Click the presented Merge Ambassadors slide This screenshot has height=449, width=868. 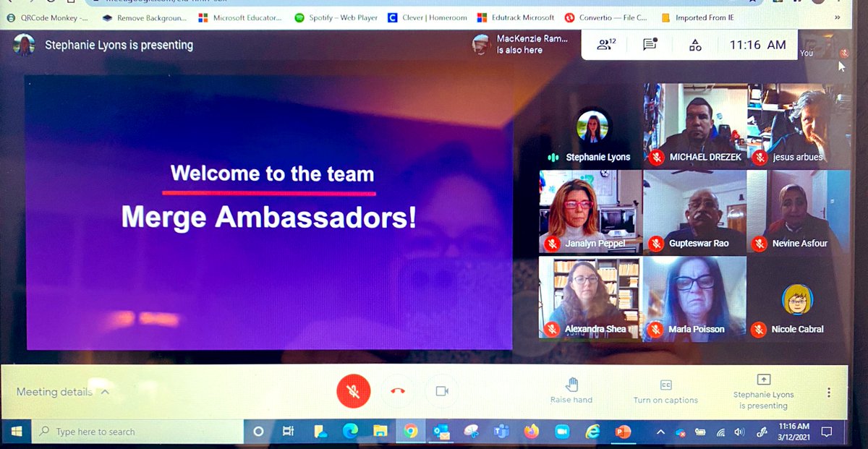[269, 212]
